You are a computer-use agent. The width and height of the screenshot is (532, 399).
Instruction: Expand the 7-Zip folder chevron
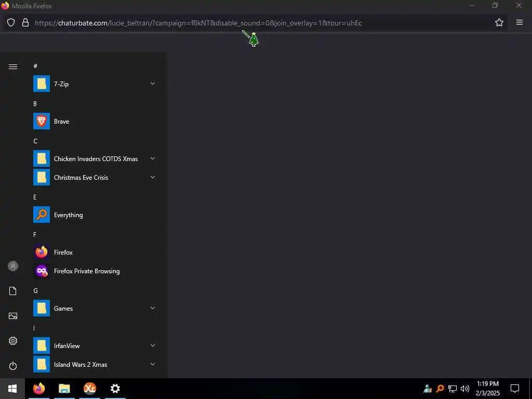click(x=153, y=84)
